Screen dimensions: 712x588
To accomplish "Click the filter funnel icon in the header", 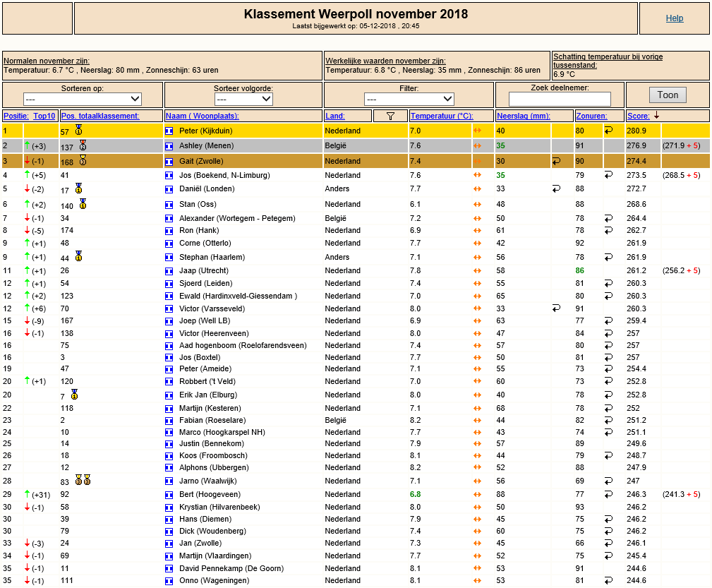I will [390, 116].
